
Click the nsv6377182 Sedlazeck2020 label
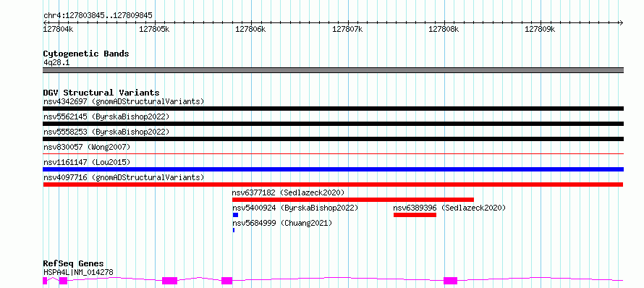point(288,192)
